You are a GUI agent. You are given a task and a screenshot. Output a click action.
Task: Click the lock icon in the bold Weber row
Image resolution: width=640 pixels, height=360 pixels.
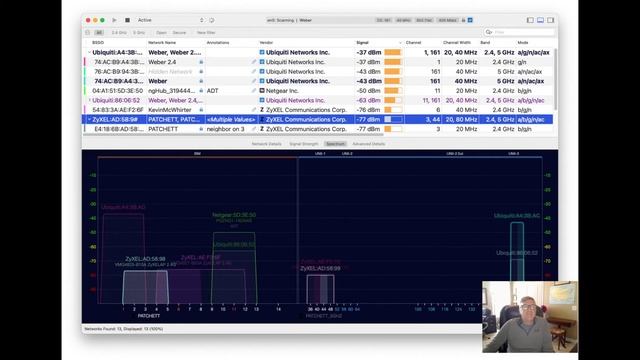201,81
